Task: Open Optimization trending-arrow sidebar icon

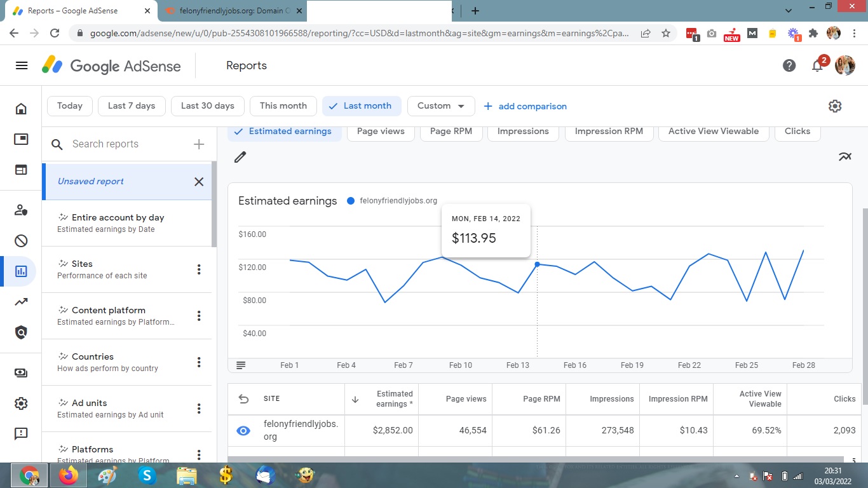Action: (21, 302)
